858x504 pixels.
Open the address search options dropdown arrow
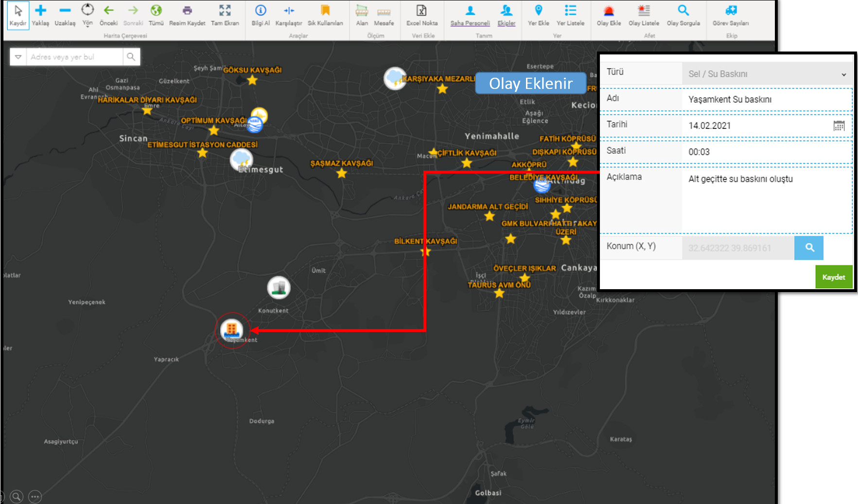(x=18, y=57)
